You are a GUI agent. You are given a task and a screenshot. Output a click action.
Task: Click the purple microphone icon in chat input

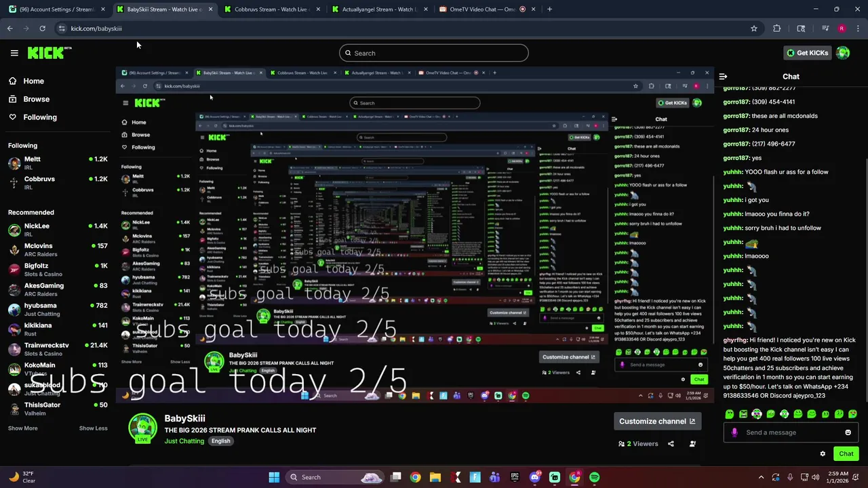click(x=734, y=432)
